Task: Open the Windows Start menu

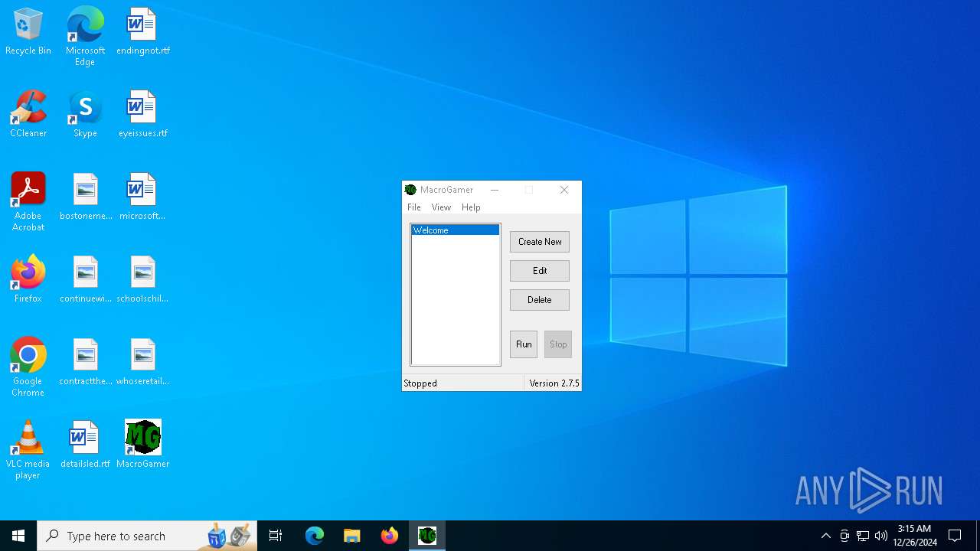Action: click(18, 536)
